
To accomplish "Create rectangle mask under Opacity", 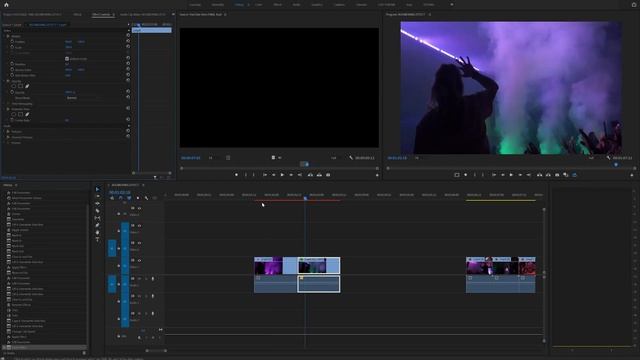I will (20, 86).
